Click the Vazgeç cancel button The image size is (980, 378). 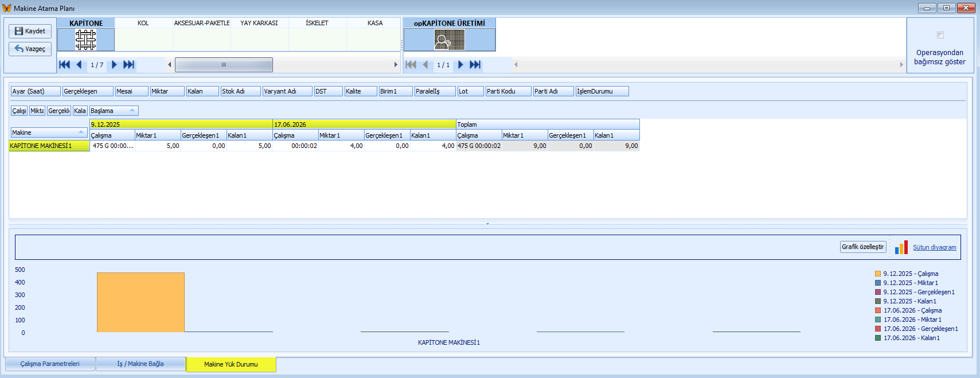coord(30,49)
